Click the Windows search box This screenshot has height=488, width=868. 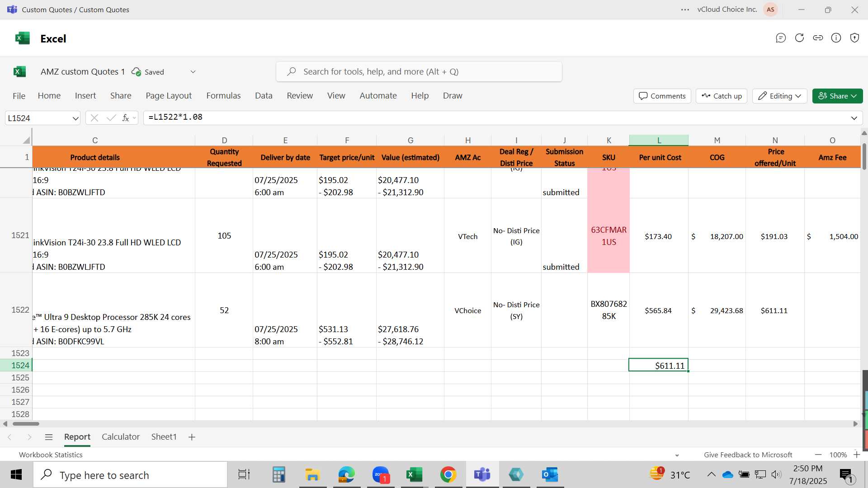coord(130,475)
